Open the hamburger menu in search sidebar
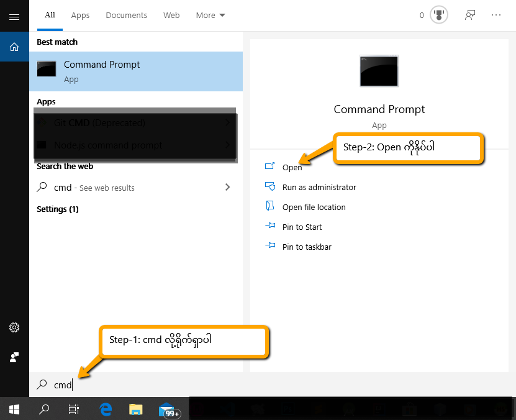Viewport: 516px width, 420px height. coord(14,17)
